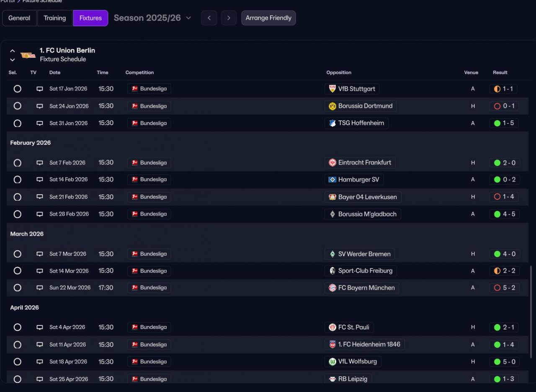Screen dimensions: 536x392
Task: Click the down chevron beside Fixture Schedule
Action: coord(13,59)
